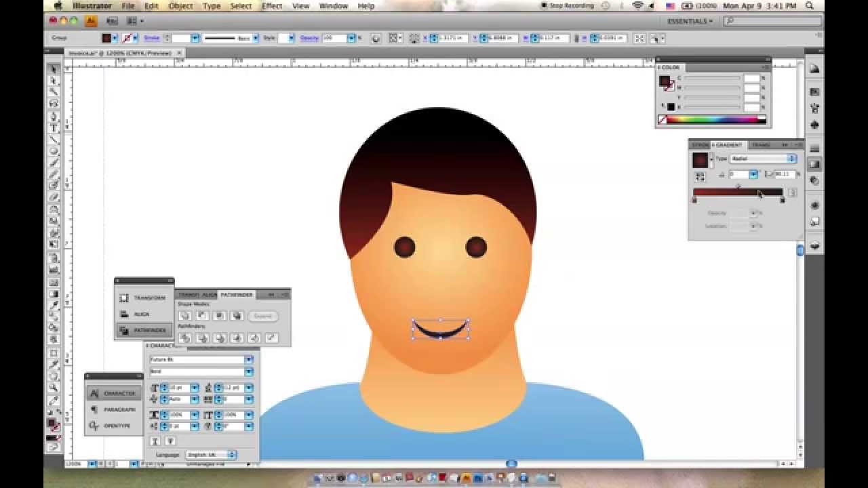The width and height of the screenshot is (868, 488).
Task: Open gradient Type dropdown (Radial)
Action: pos(762,159)
